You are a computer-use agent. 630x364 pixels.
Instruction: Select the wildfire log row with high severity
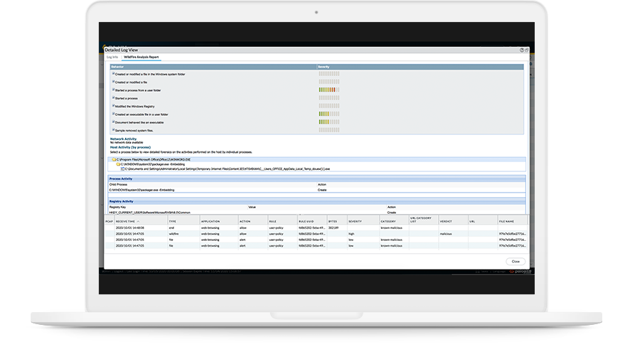284,233
